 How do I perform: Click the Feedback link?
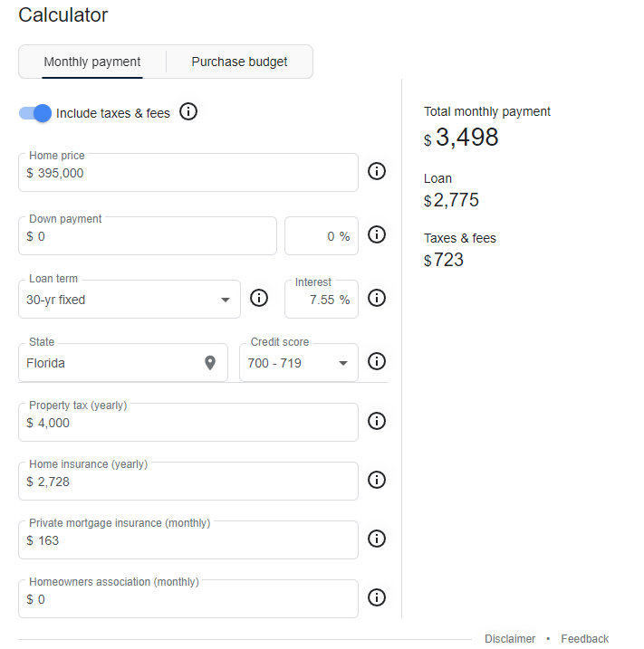(x=584, y=639)
